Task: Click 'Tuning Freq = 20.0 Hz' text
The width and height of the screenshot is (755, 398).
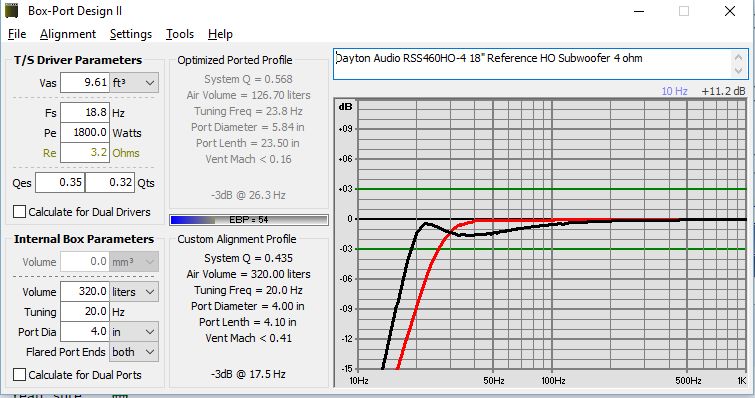Action: click(248, 290)
